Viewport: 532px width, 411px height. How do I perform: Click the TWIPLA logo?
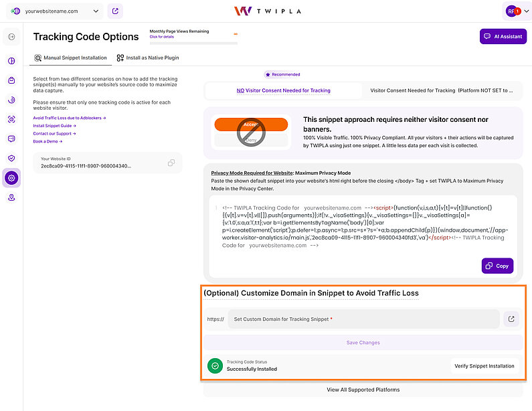[x=268, y=11]
